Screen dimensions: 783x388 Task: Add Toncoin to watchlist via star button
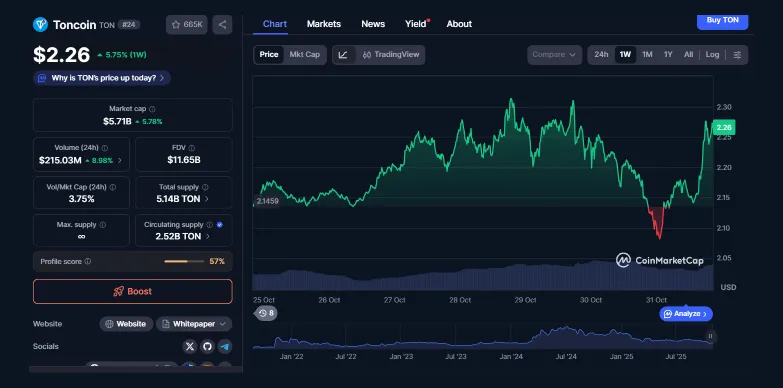tap(187, 24)
